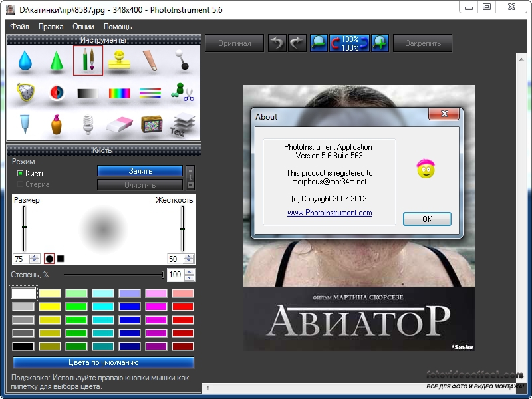Choose the yellow rubber stamp tool
The image size is (532, 399).
click(119, 60)
